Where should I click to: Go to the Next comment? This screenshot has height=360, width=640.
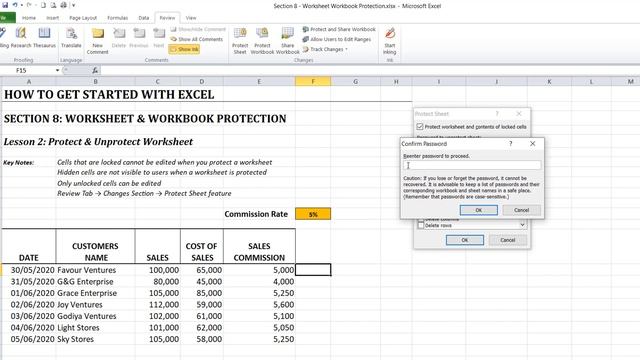159,38
